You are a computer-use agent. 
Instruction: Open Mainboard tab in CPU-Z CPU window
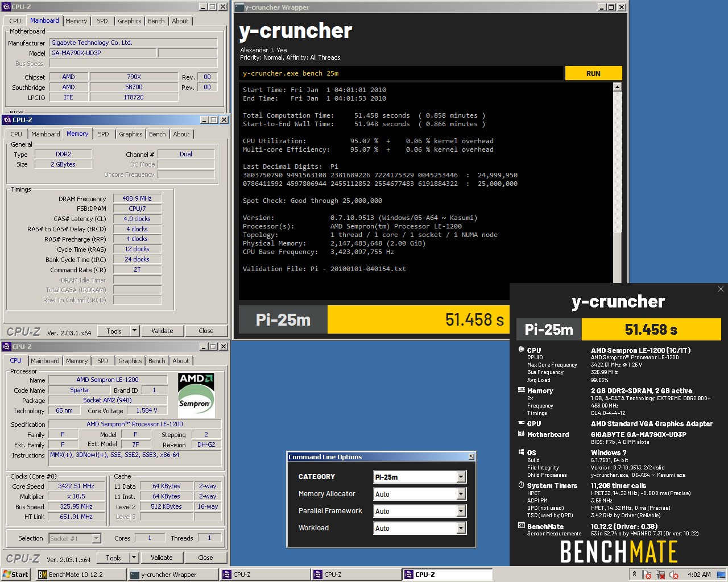click(45, 361)
